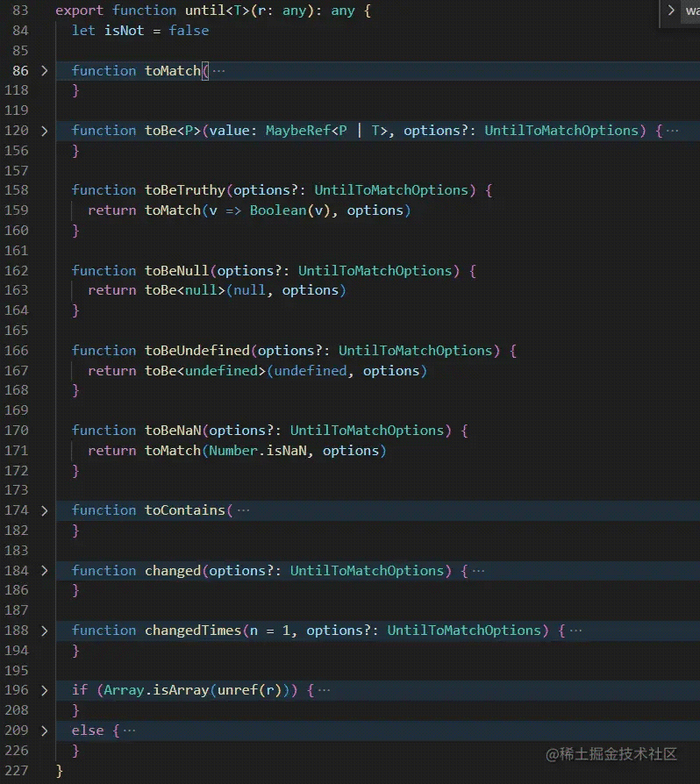Click the ellipsis after changed function brace
Screen dimensions: 700x784
click(x=478, y=571)
